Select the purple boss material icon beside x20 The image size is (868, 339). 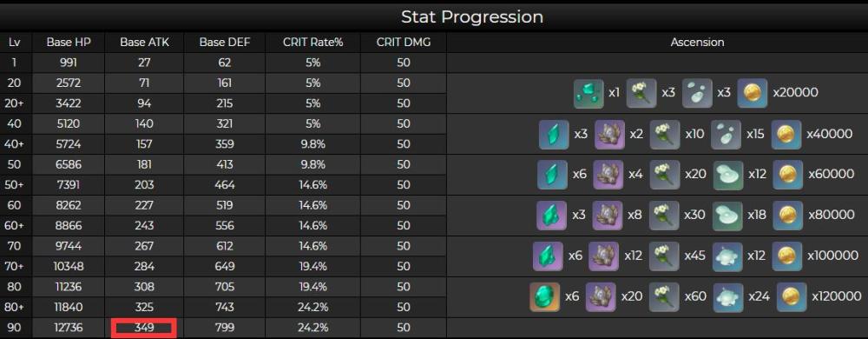601,297
